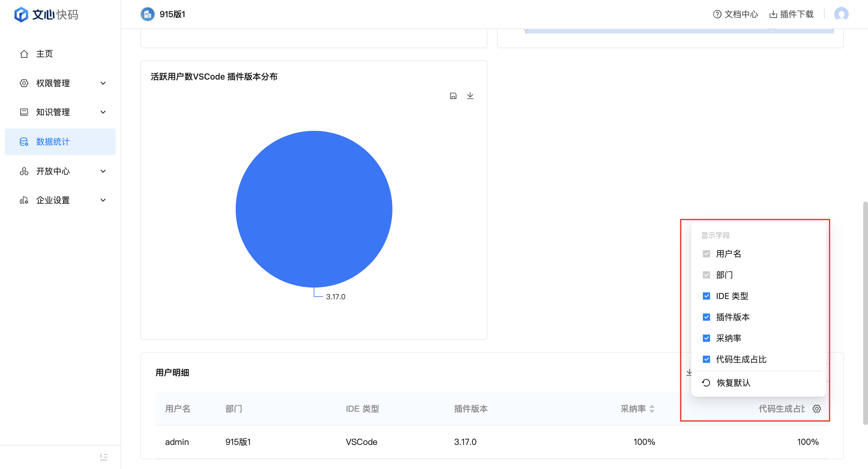Click the save-as-image icon above the pie chart

pos(453,96)
